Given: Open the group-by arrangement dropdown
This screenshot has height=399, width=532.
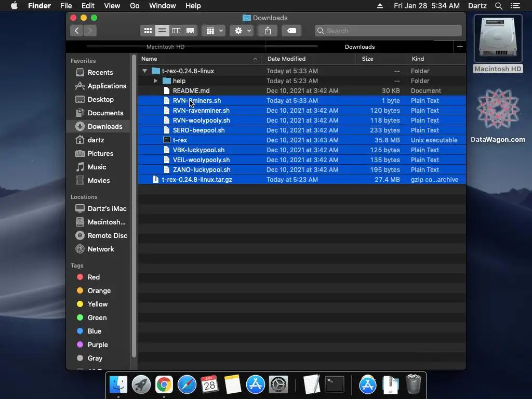Looking at the screenshot, I should 214,31.
